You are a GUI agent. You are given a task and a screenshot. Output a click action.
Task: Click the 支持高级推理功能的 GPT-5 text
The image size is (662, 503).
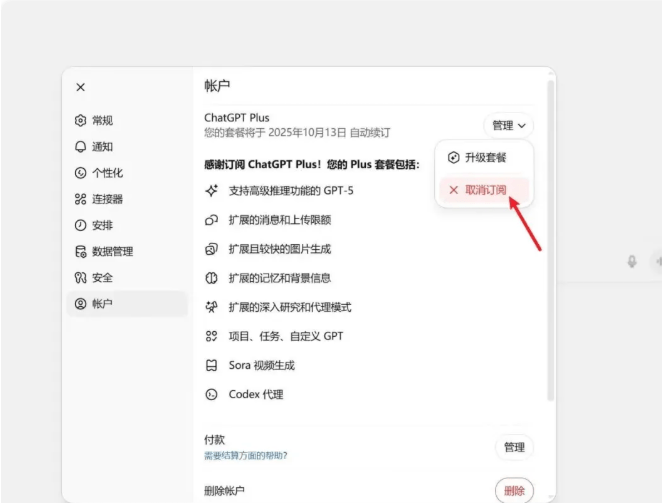click(291, 190)
